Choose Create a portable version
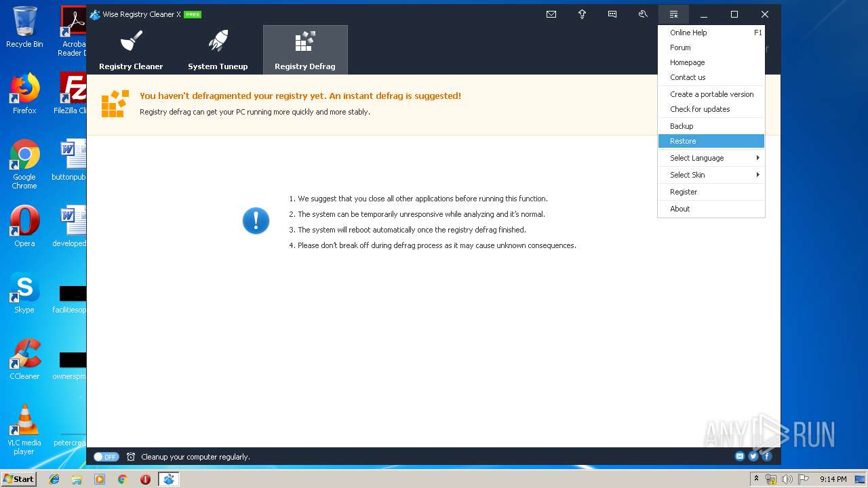The width and height of the screenshot is (868, 488). (x=711, y=94)
